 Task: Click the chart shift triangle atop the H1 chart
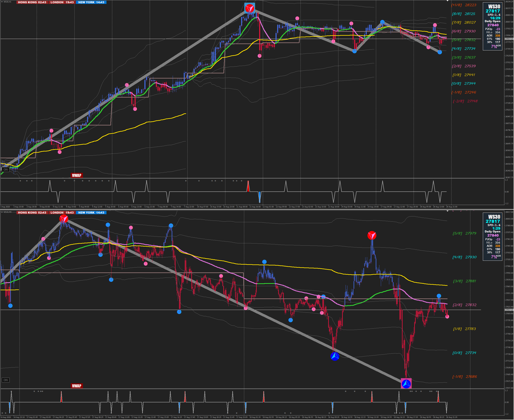447,1
